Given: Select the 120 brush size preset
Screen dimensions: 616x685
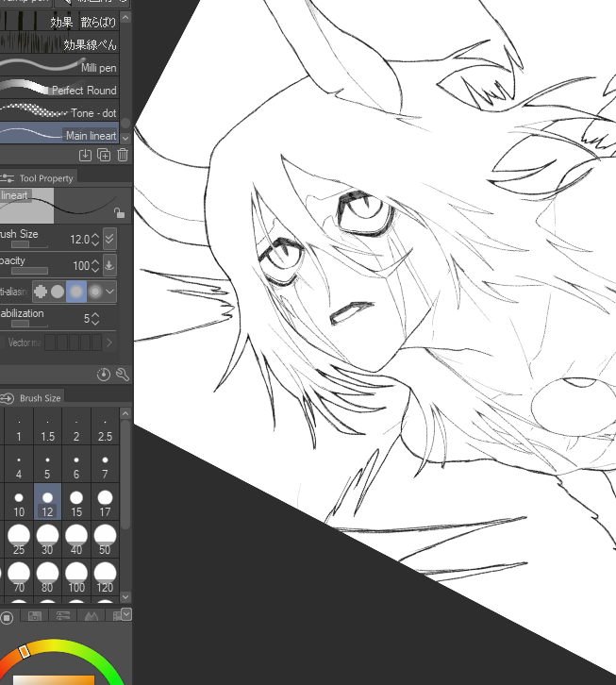Looking at the screenshot, I should click(x=105, y=578).
